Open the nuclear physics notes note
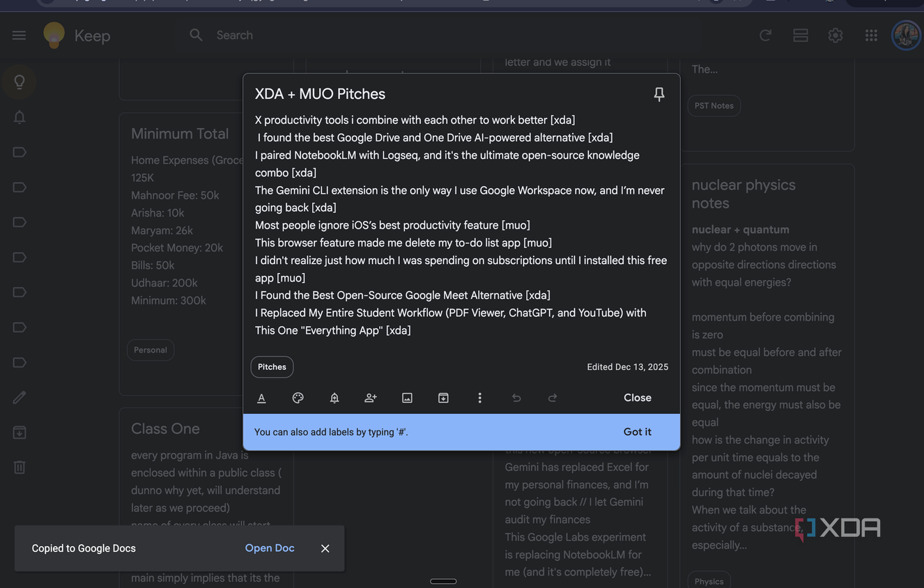 click(x=744, y=194)
